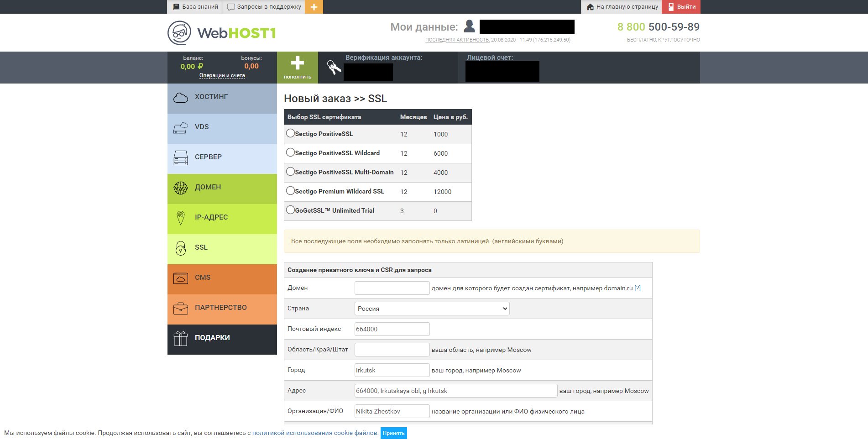The image size is (868, 440).
Task: Open VDS section in sidebar
Action: pos(222,129)
